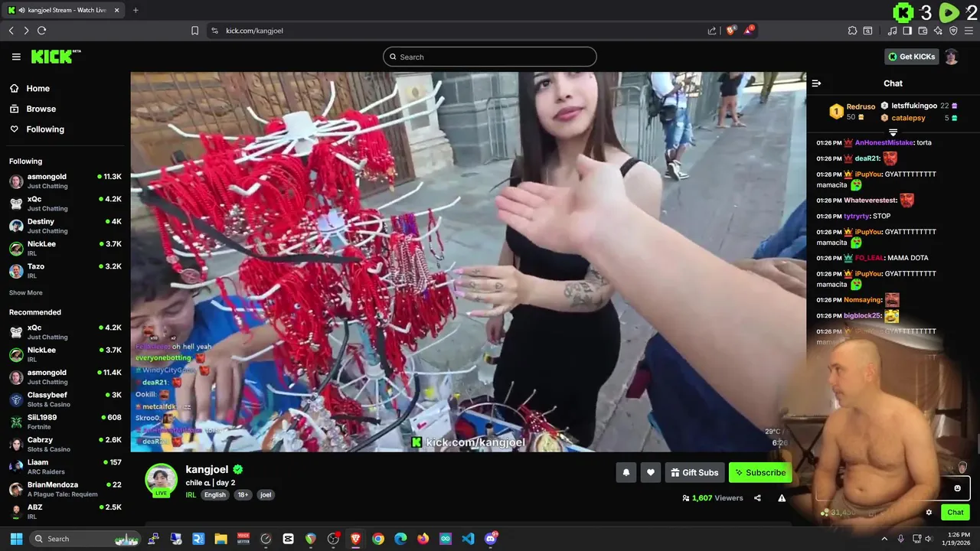The width and height of the screenshot is (980, 551).
Task: Click the share page icon in address bar
Action: point(712,31)
